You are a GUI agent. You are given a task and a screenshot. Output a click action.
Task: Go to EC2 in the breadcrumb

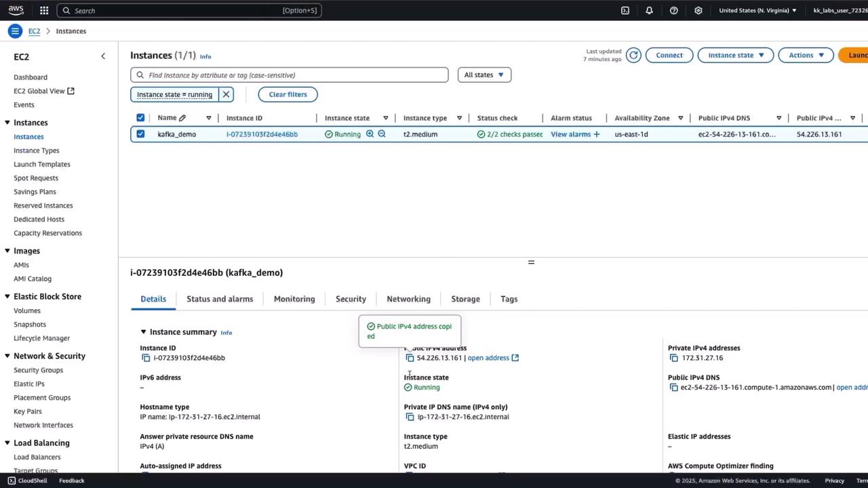(x=34, y=31)
